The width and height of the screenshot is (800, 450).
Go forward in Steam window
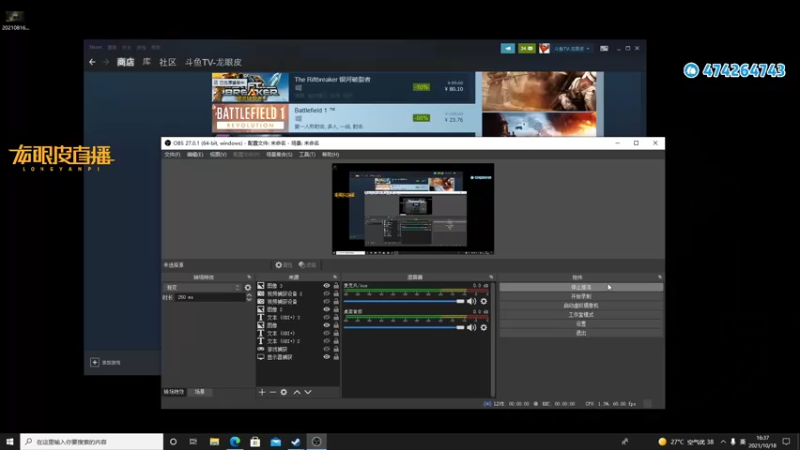coord(106,62)
